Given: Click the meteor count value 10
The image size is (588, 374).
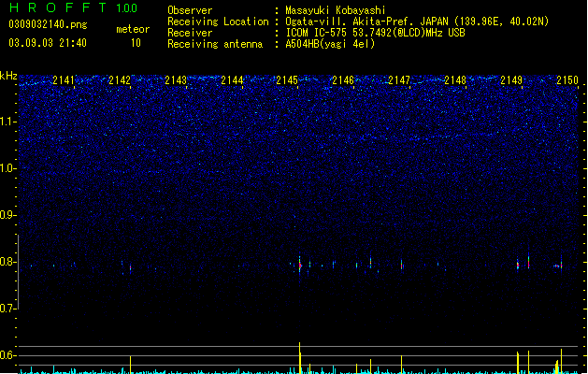Looking at the screenshot, I should [x=136, y=43].
